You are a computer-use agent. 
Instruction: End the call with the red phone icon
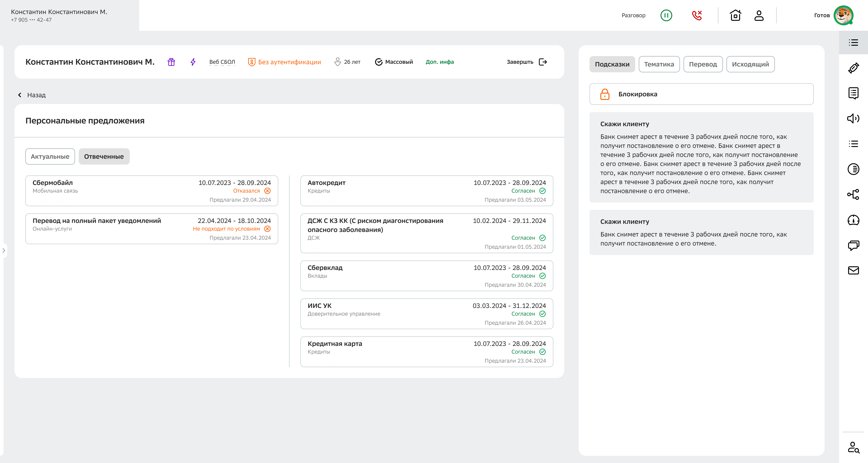point(697,16)
